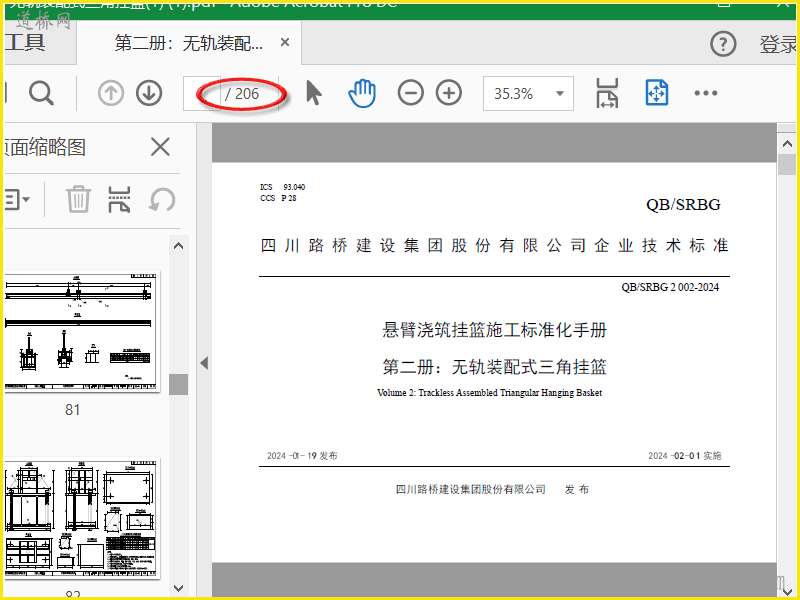Open the search magnifier tool
Screen dimensions: 800x600
(x=41, y=93)
